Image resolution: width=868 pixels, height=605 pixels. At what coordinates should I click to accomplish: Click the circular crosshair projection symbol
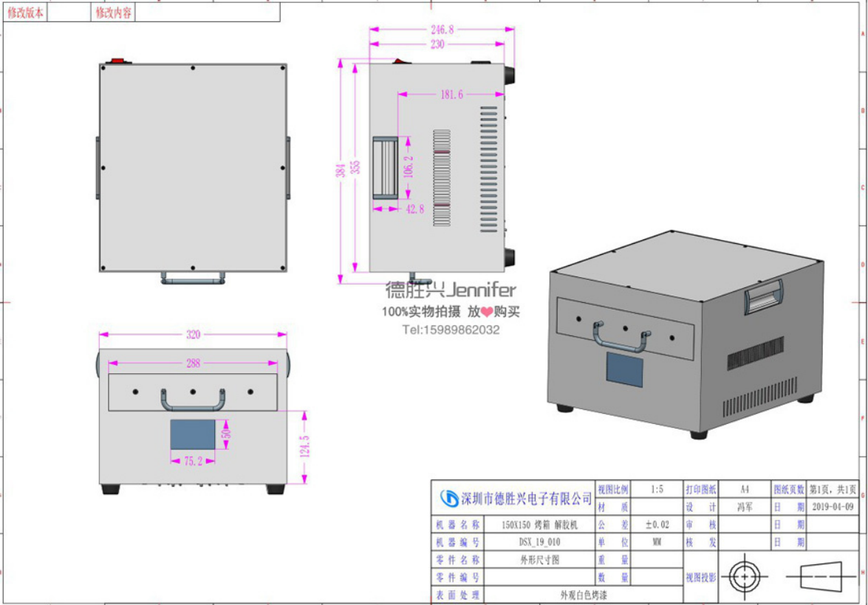[744, 575]
